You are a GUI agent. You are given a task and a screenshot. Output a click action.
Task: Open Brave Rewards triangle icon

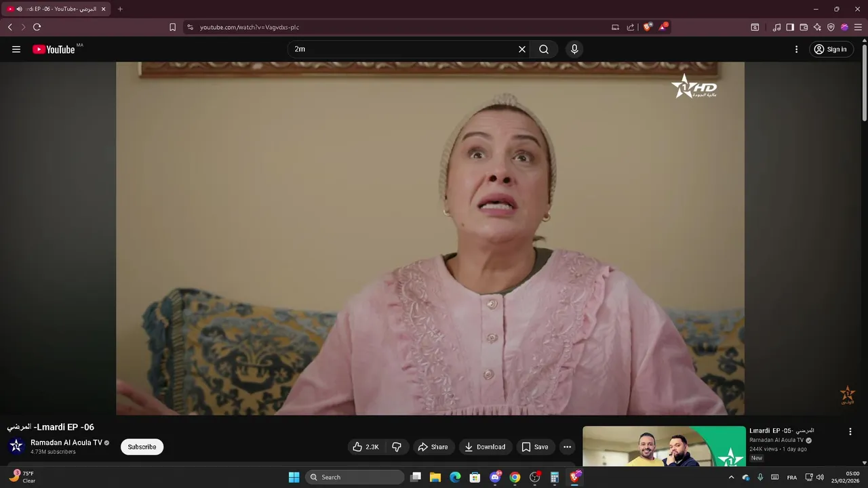pyautogui.click(x=663, y=27)
